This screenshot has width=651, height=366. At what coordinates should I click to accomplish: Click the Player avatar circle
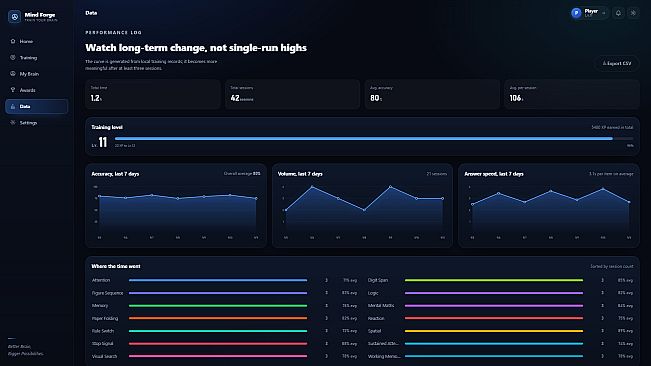[x=576, y=13]
